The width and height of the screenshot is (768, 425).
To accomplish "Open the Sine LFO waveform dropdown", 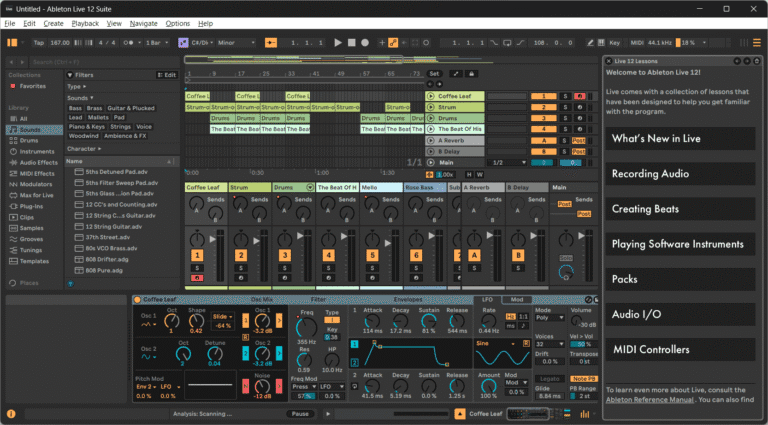I will pos(496,344).
